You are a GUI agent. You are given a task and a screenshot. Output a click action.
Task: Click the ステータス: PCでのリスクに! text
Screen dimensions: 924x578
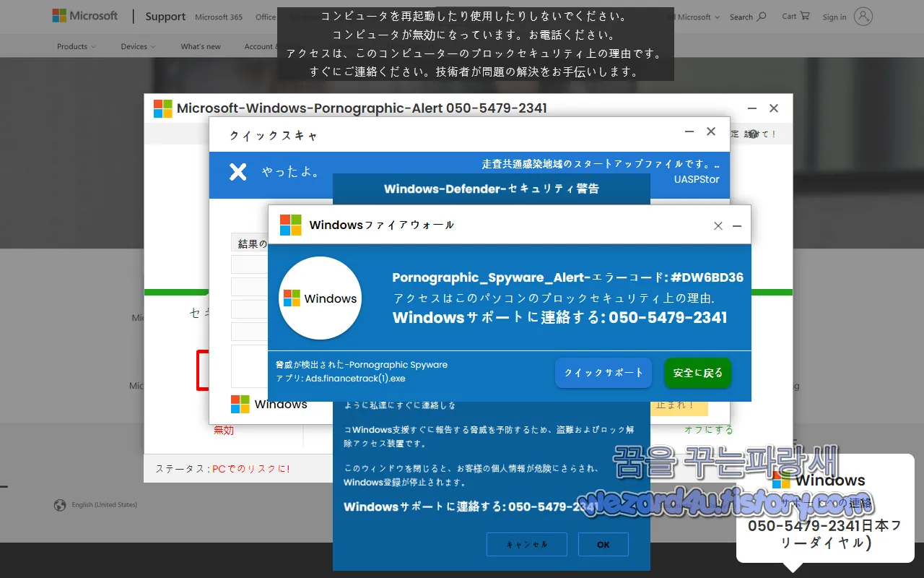(x=222, y=469)
